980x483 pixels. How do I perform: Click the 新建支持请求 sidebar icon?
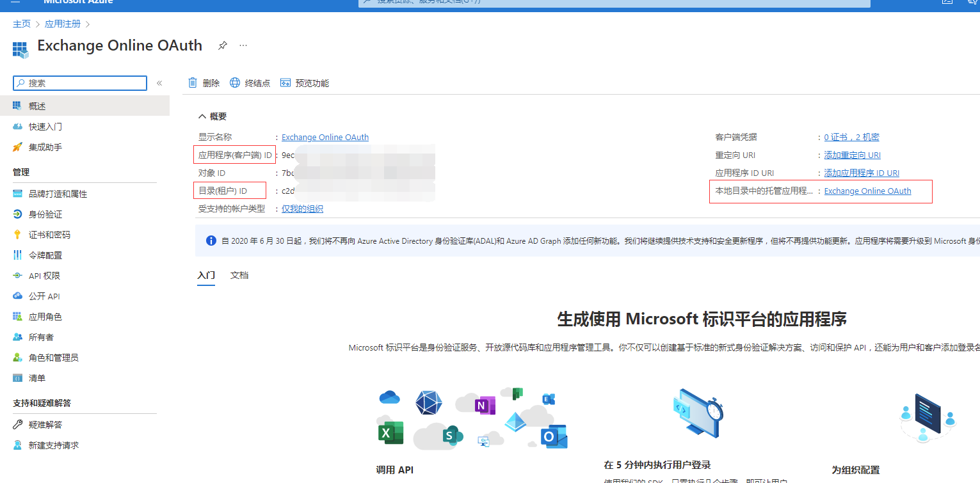(17, 445)
